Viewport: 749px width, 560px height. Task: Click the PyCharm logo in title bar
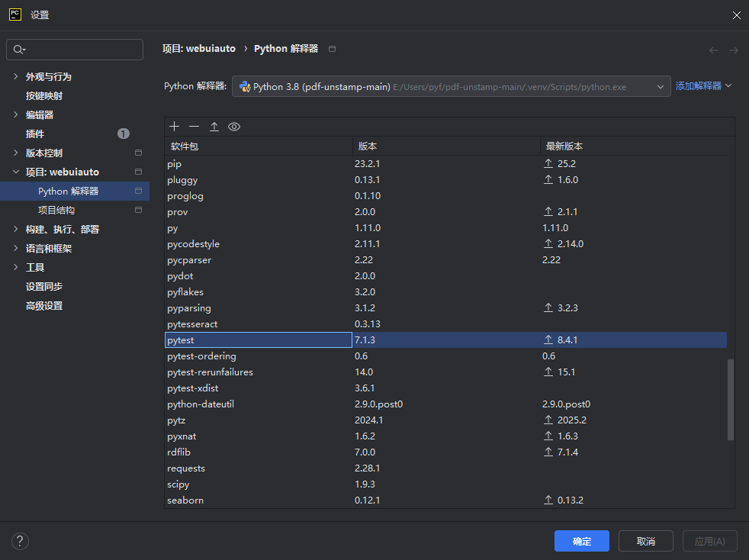coord(14,14)
